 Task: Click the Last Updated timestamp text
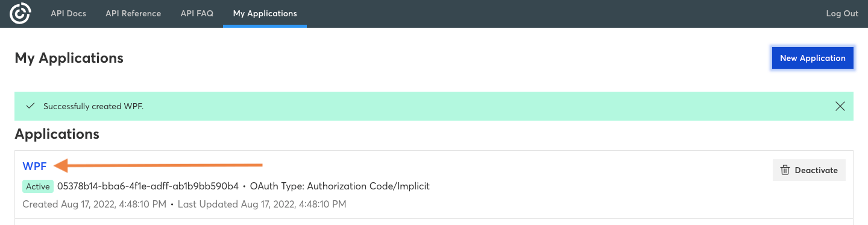(262, 204)
